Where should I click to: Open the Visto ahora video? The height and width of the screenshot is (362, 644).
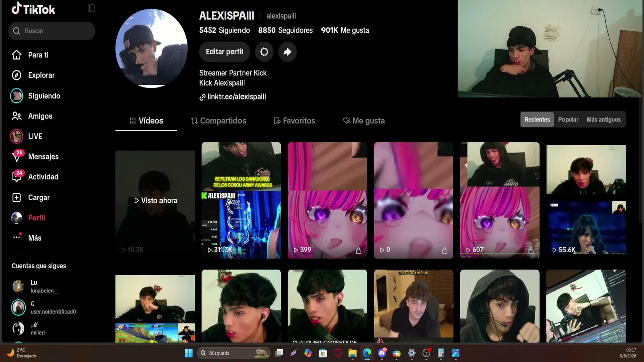point(155,201)
